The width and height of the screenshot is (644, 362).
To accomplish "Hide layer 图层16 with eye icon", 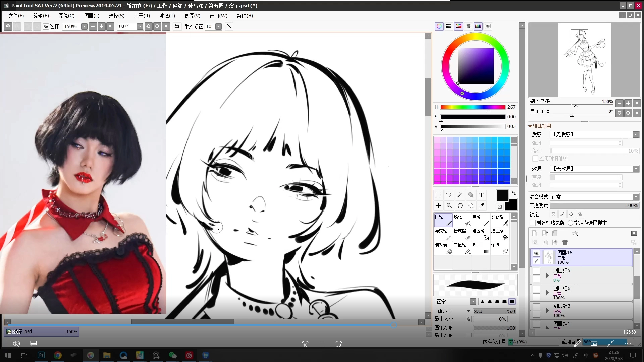I will click(x=536, y=253).
